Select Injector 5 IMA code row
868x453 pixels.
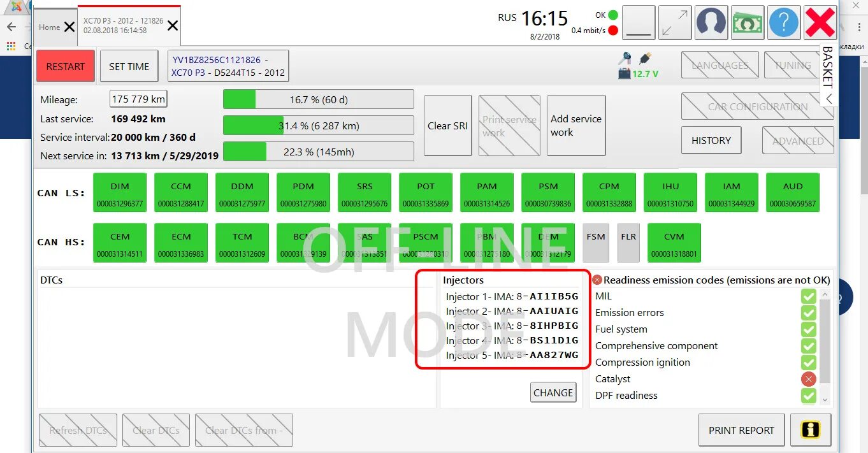click(x=512, y=355)
